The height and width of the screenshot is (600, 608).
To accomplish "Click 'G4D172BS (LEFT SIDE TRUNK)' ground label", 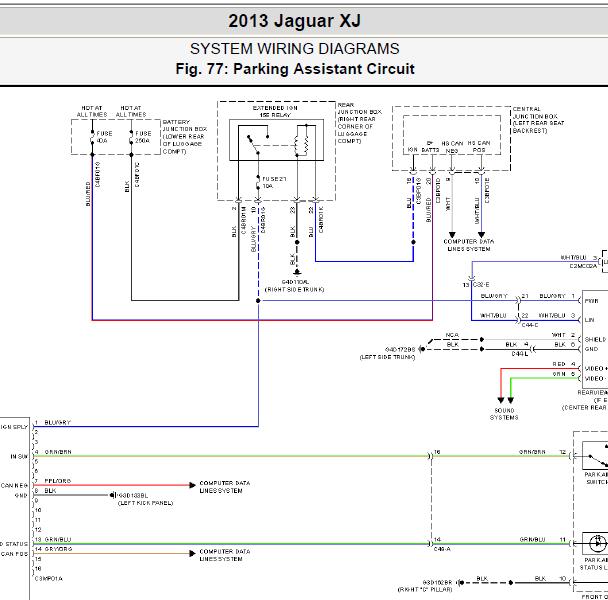I will 387,353.
